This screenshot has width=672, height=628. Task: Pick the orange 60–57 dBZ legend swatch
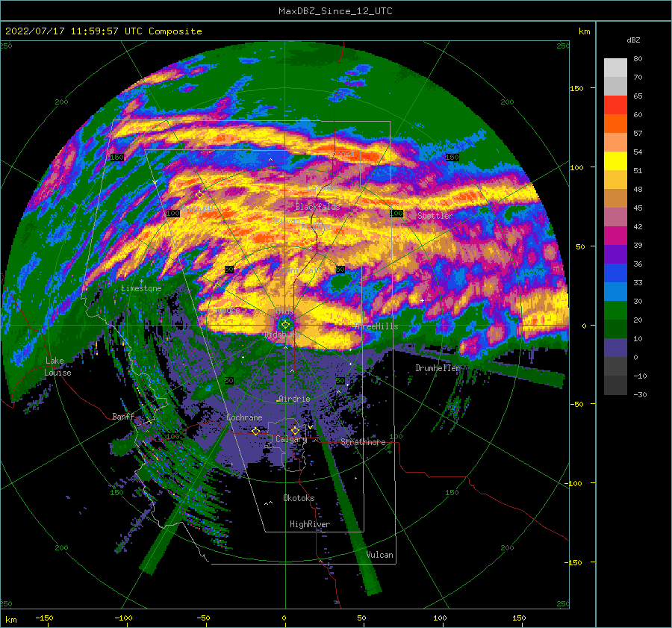pos(615,123)
